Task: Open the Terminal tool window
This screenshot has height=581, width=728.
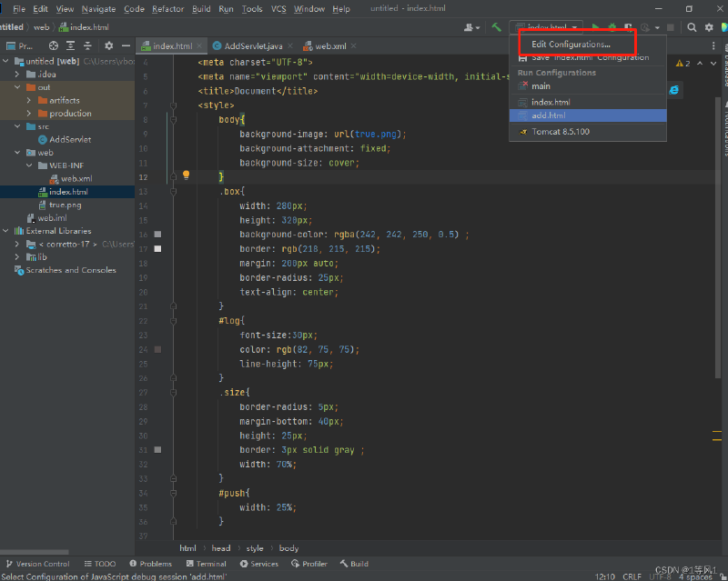Action: [207, 564]
